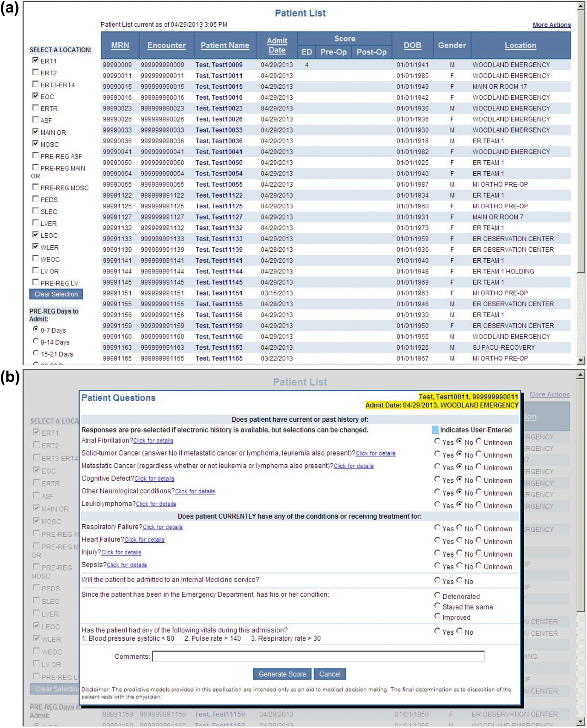Viewport: 587px width, 728px height.
Task: Click for details next to Sepsis
Action: click(127, 565)
